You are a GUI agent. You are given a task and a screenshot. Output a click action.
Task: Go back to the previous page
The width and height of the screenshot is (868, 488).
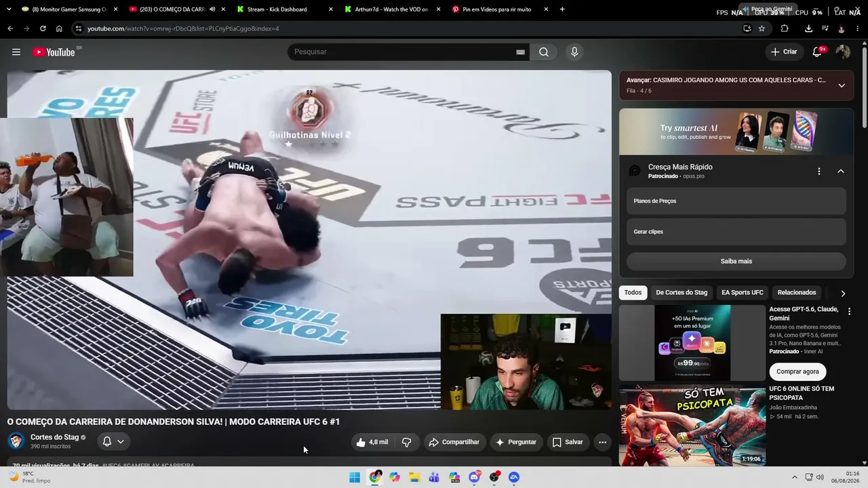10,28
